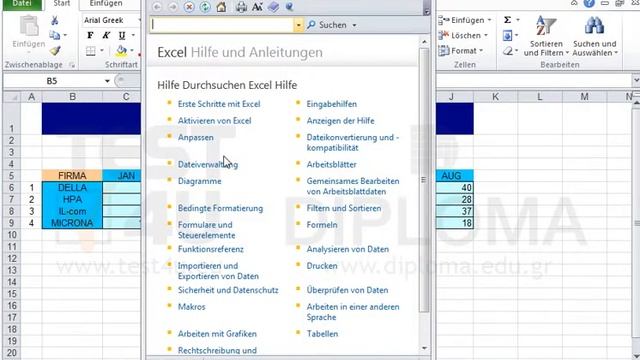Image resolution: width=640 pixels, height=360 pixels.
Task: Minimize the ribbon with the caret icon
Action: click(x=574, y=3)
